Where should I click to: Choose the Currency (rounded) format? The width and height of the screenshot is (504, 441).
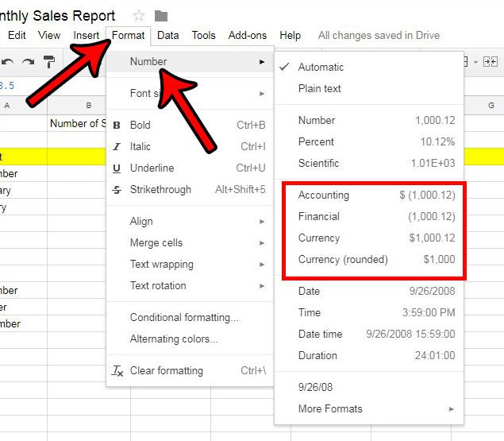(343, 259)
